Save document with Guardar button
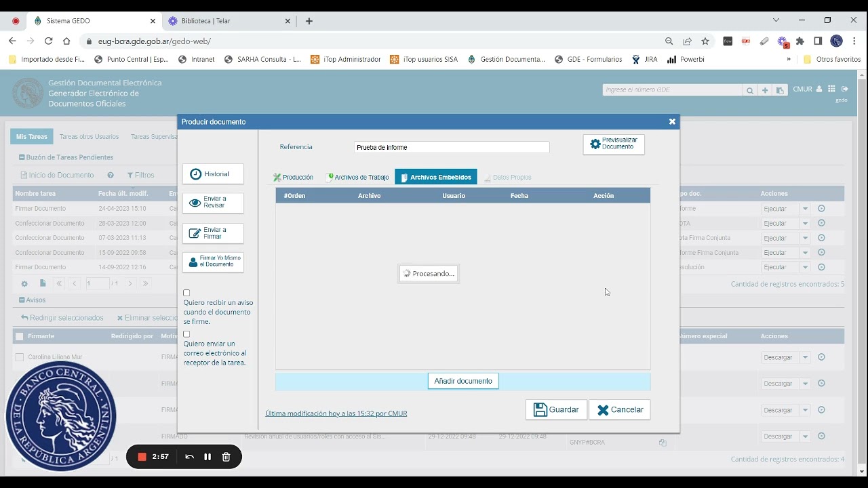 (556, 409)
